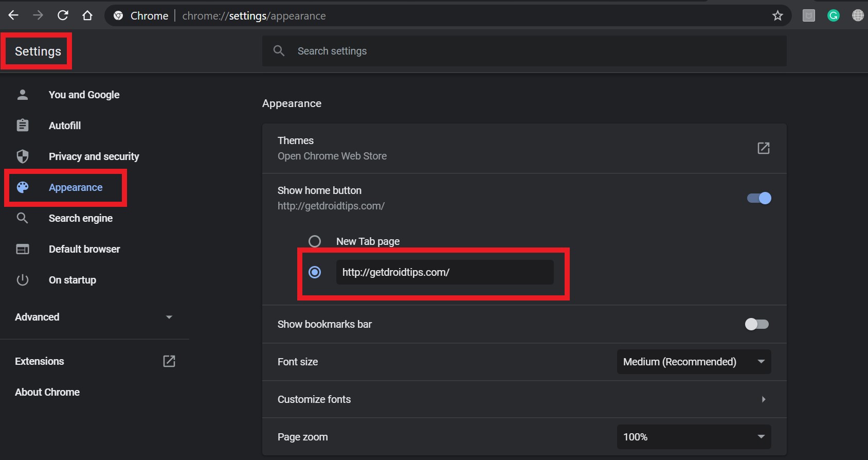868x460 pixels.
Task: Expand the Advanced section in sidebar
Action: (94, 317)
